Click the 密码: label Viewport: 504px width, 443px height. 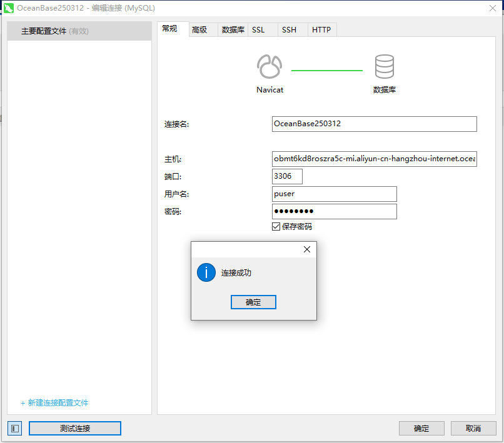pos(173,211)
